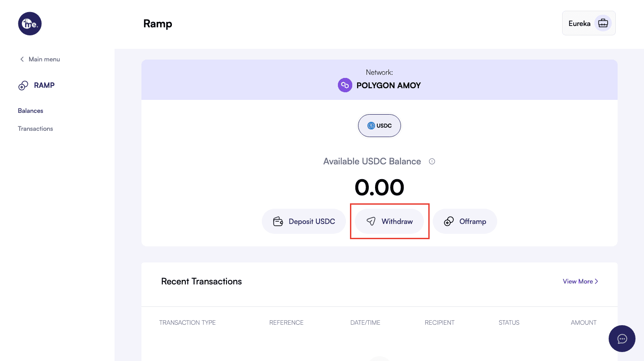644x361 pixels.
Task: Open View More recent transactions
Action: pyautogui.click(x=580, y=281)
